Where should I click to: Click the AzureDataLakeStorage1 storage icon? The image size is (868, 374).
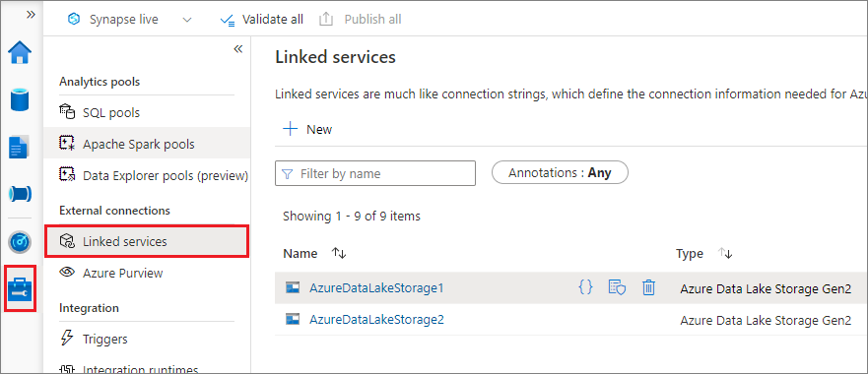[293, 287]
